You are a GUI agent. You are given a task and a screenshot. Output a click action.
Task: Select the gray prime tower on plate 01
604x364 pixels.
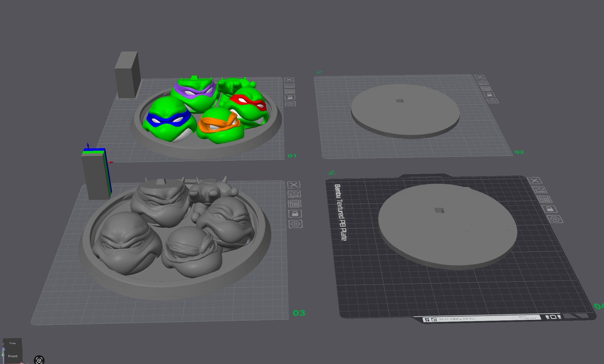pos(128,75)
